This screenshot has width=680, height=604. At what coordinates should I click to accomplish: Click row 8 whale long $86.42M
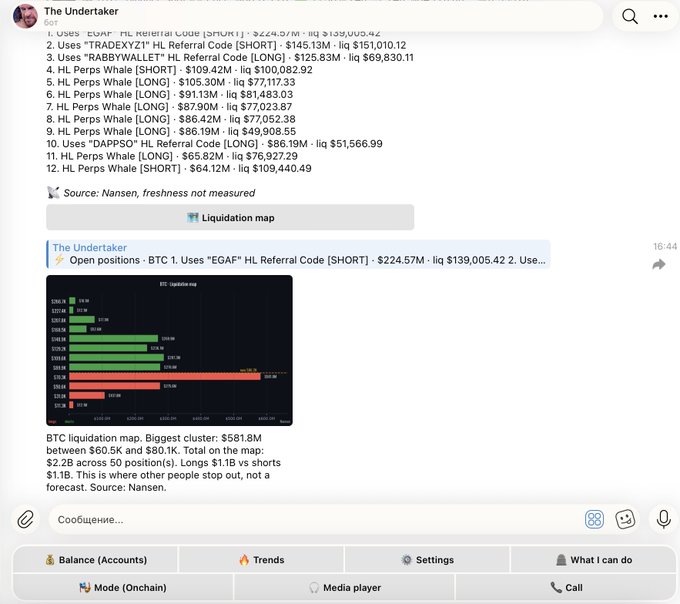[x=171, y=119]
